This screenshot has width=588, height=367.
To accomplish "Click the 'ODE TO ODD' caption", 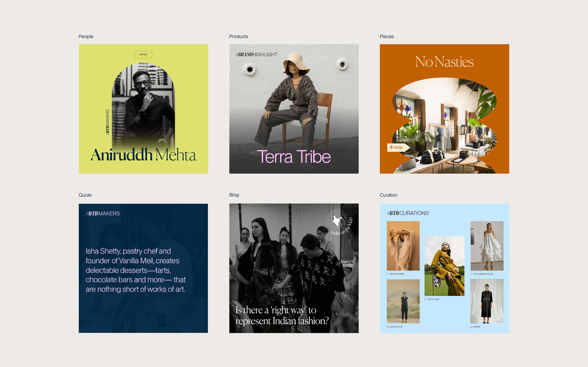I will tap(433, 299).
